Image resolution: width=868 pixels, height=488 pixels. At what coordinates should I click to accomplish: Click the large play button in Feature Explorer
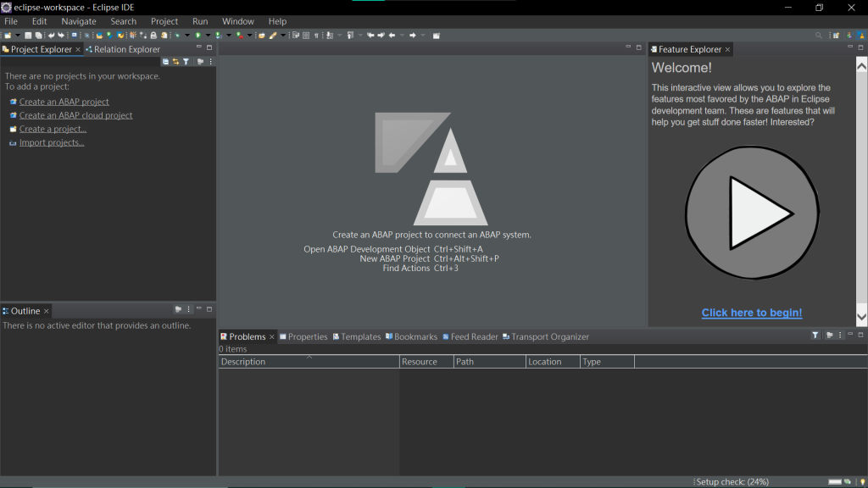tap(752, 213)
